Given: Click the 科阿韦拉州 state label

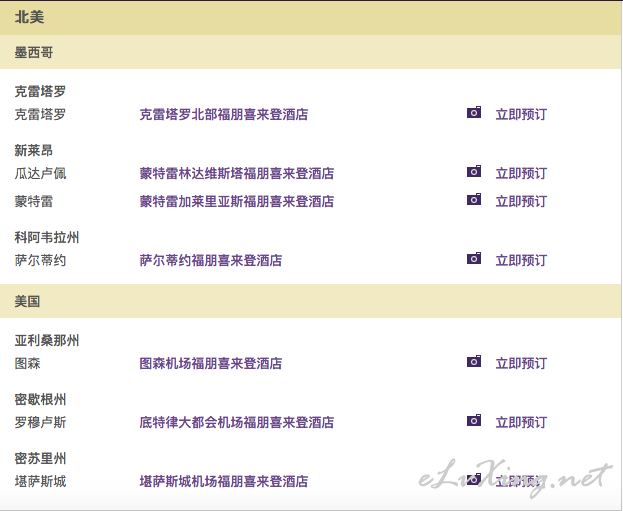Looking at the screenshot, I should [x=47, y=237].
